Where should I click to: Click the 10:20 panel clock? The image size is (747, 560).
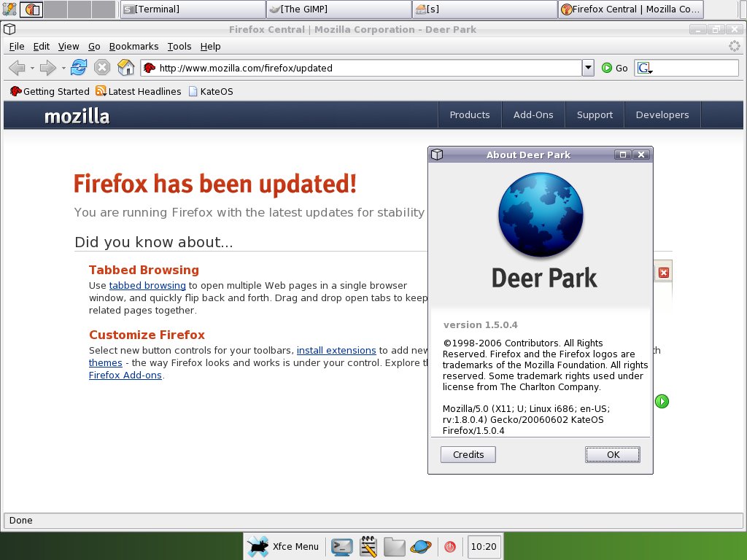(484, 546)
